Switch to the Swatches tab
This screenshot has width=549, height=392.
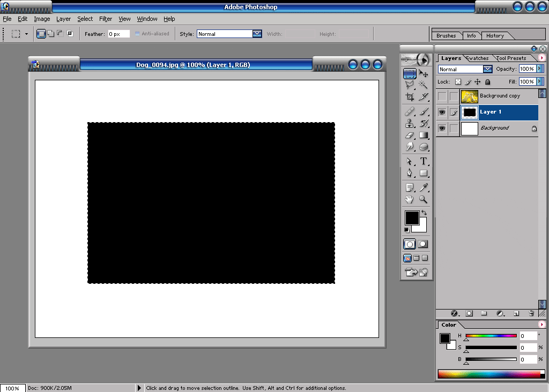[477, 58]
